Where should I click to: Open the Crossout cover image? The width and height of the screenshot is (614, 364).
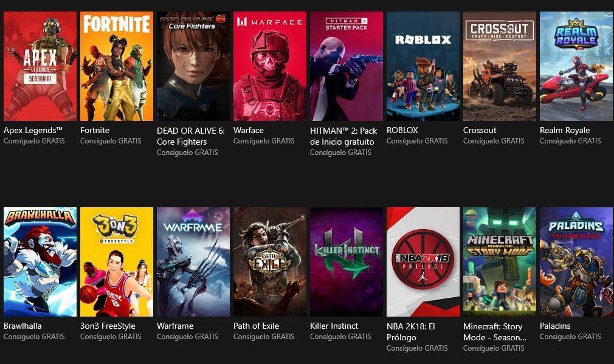[x=500, y=66]
